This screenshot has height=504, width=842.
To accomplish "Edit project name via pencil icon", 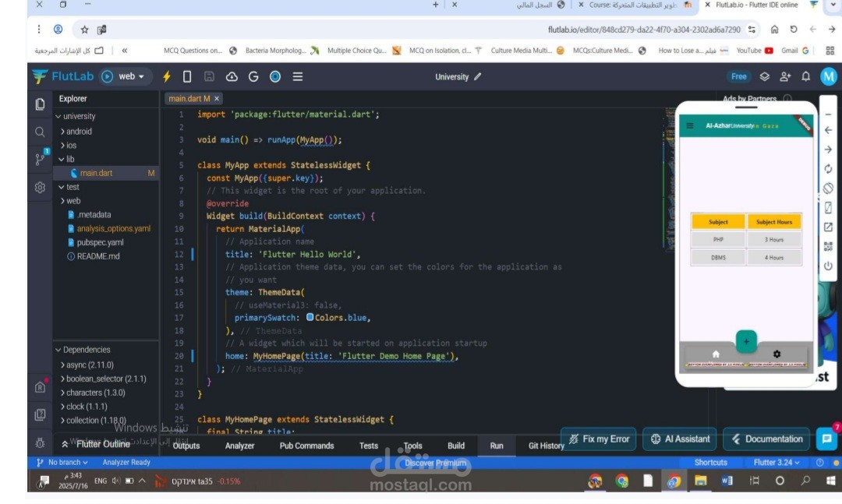I will coord(477,77).
